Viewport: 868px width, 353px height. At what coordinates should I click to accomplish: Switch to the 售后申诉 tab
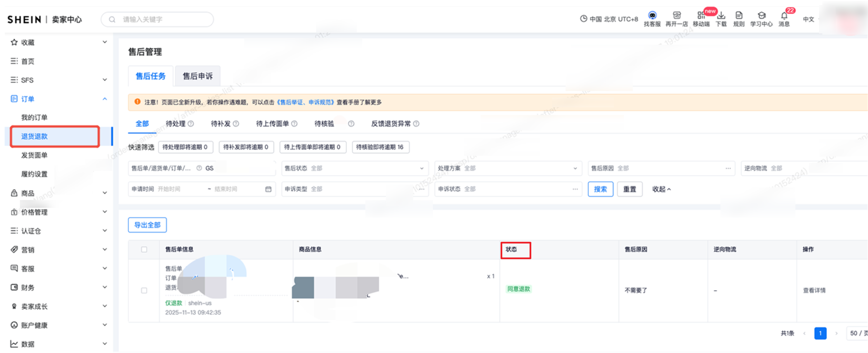(x=197, y=76)
